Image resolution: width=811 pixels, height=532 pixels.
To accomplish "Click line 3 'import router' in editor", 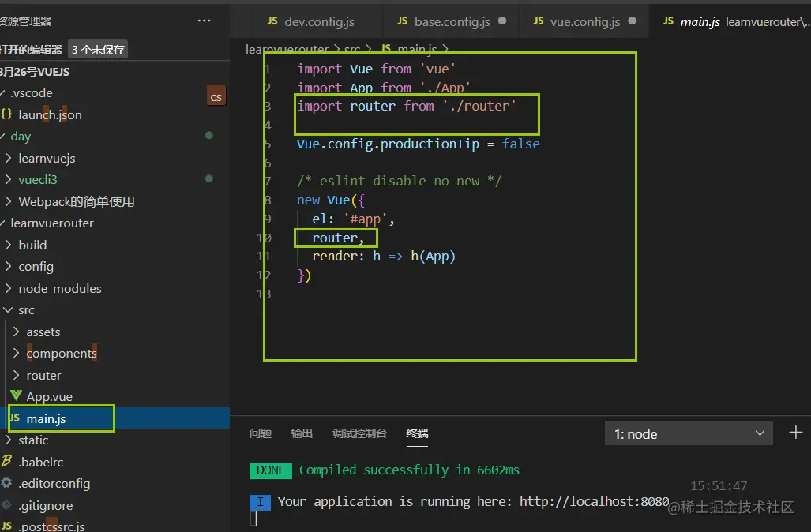I will (x=407, y=106).
